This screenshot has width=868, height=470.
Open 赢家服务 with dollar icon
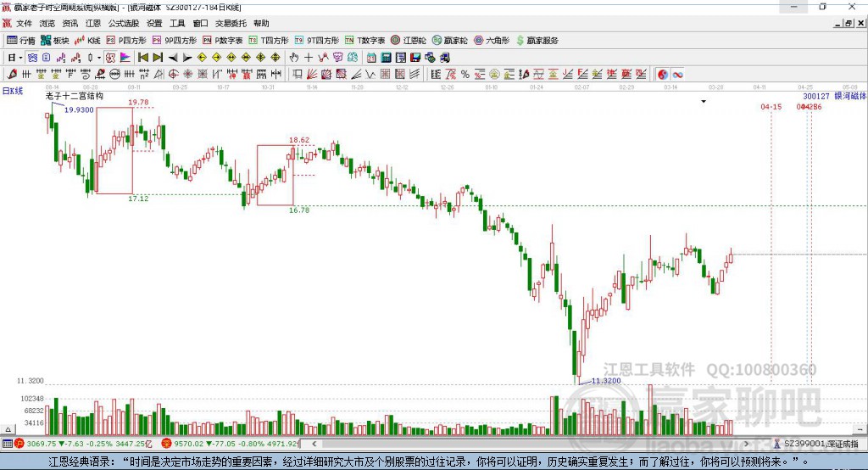[537, 41]
